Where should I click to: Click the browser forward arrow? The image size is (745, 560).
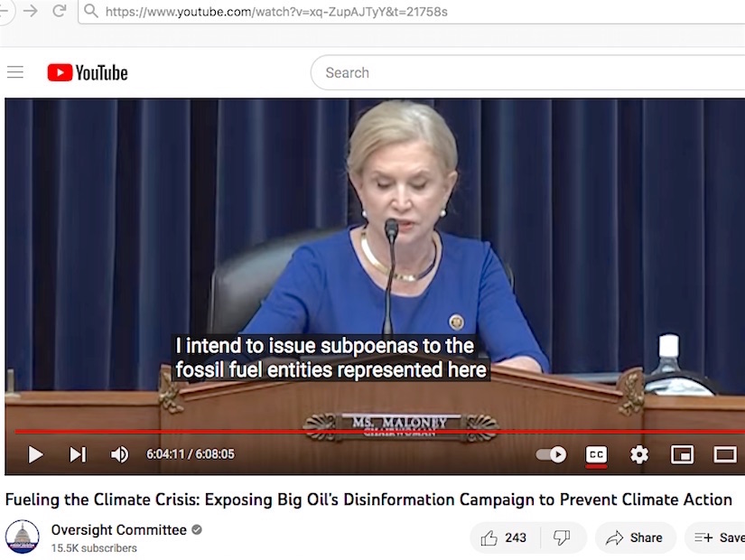point(31,11)
